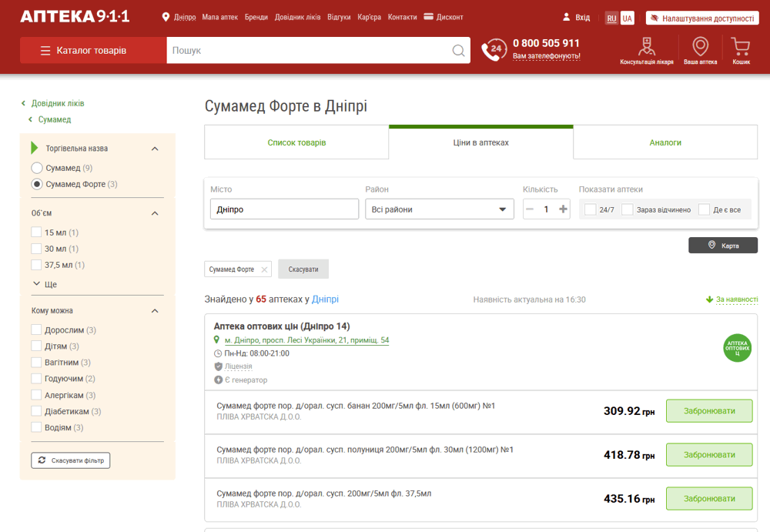Check the Діабетикам checkbox
The width and height of the screenshot is (770, 532).
pyautogui.click(x=36, y=411)
